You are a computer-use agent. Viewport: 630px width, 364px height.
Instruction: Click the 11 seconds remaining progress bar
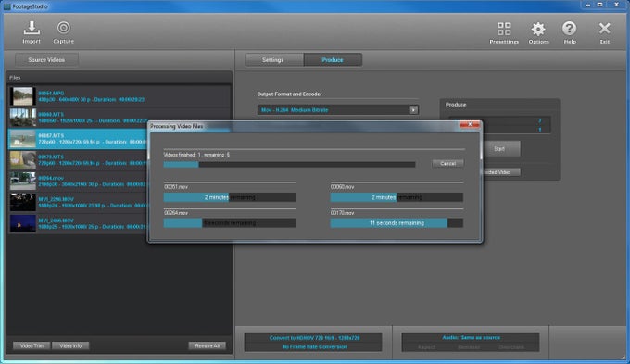coord(397,223)
